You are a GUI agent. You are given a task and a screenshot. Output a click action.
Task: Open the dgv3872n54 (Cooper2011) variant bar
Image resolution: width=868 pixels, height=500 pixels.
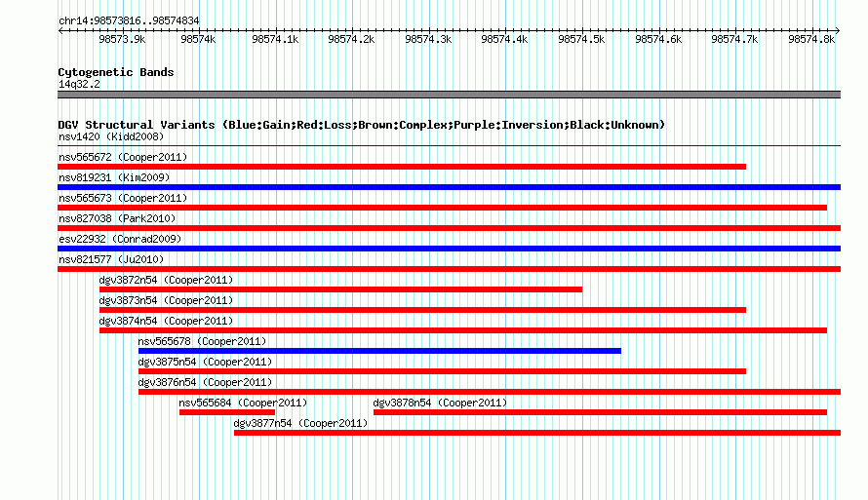coord(341,289)
